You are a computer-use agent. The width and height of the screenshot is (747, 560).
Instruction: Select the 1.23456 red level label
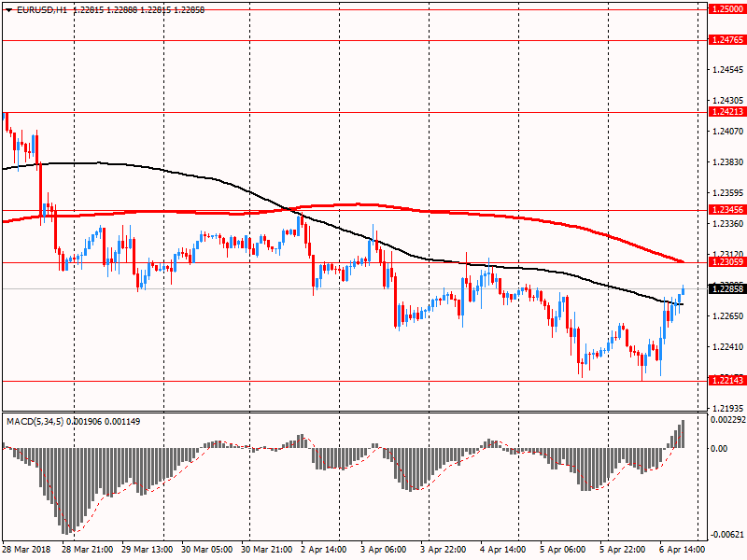pos(727,210)
